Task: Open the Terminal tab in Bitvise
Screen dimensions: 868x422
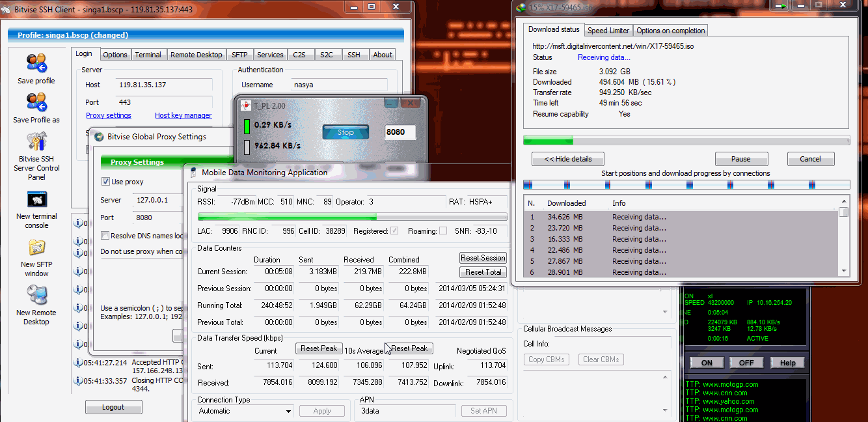Action: (148, 55)
